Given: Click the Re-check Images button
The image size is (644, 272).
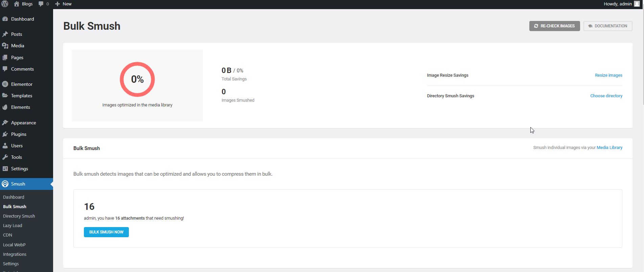Looking at the screenshot, I should (x=554, y=26).
